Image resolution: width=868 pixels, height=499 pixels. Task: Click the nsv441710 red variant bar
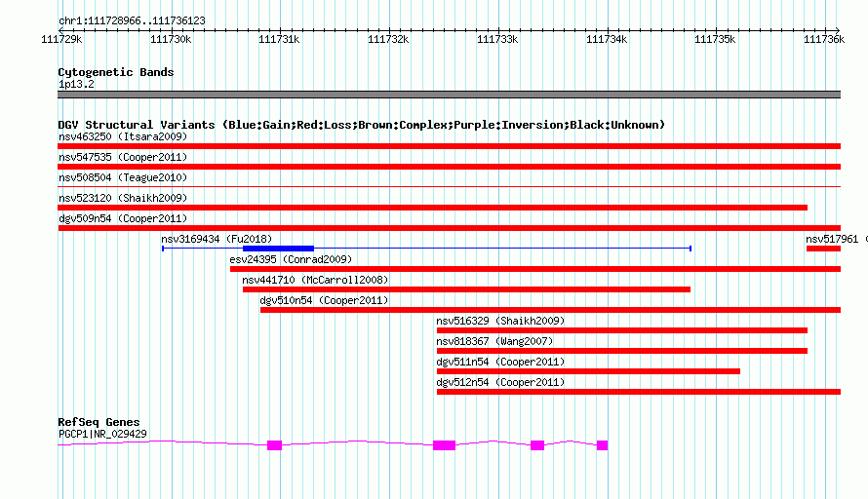point(466,289)
